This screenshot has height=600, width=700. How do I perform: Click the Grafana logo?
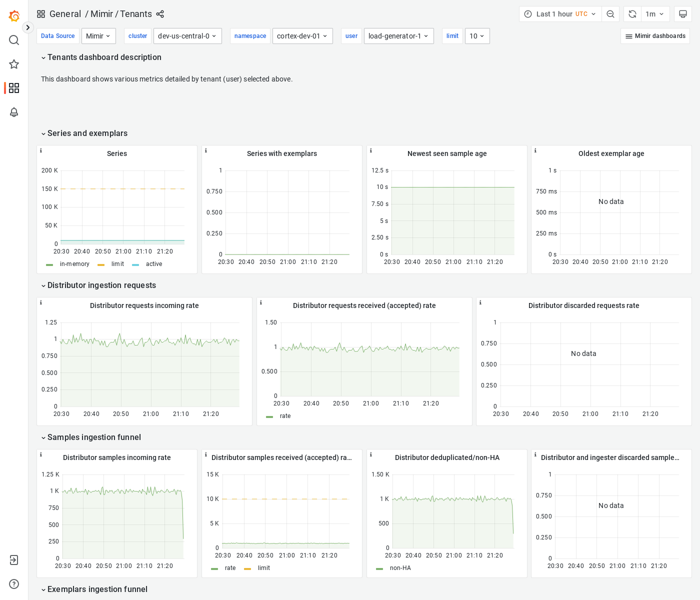click(14, 16)
